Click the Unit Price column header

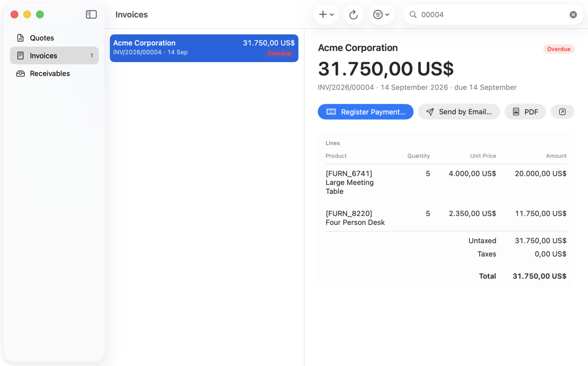483,156
